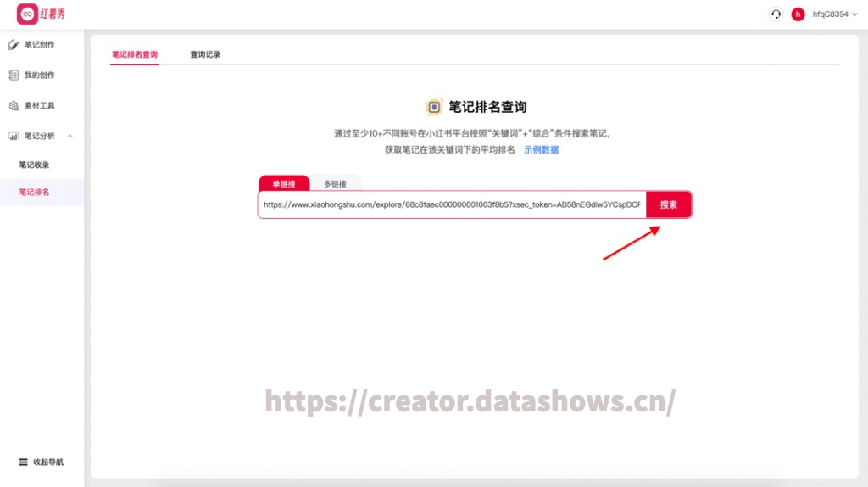Click the 红薯秀 brand name text
Screen dimensions: 868x487
[53, 14]
